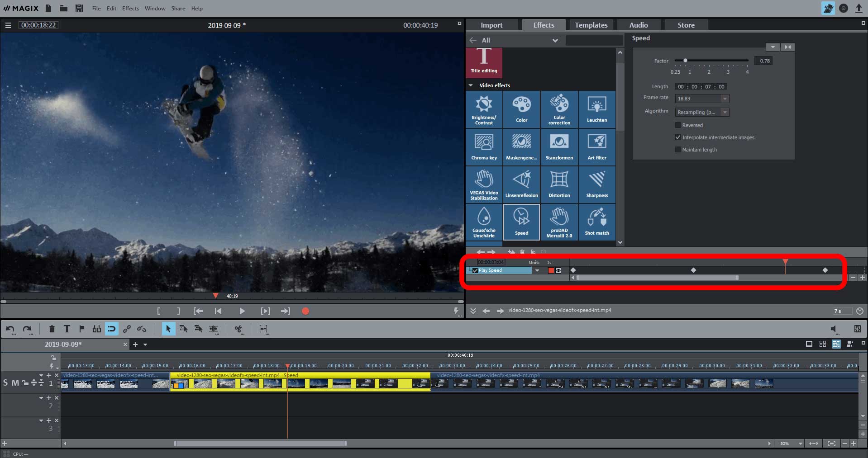868x458 pixels.
Task: Click the keyframe timeline horizontal scrollbar
Action: tap(657, 278)
